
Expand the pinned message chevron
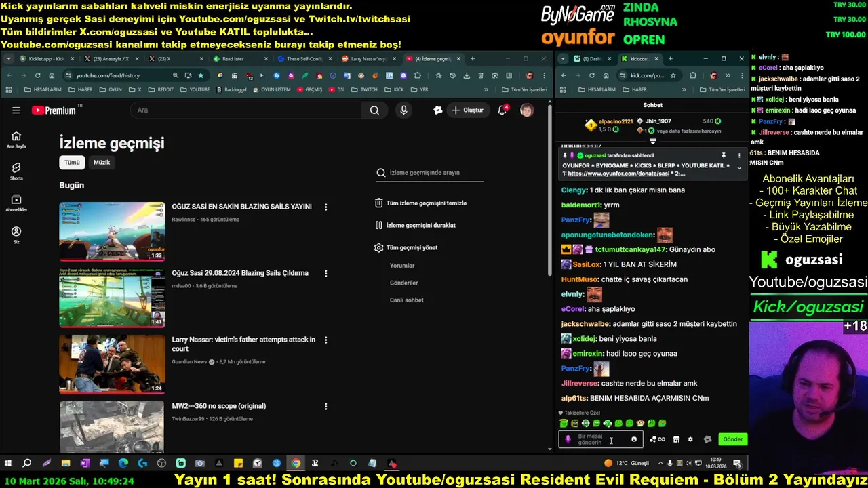739,167
